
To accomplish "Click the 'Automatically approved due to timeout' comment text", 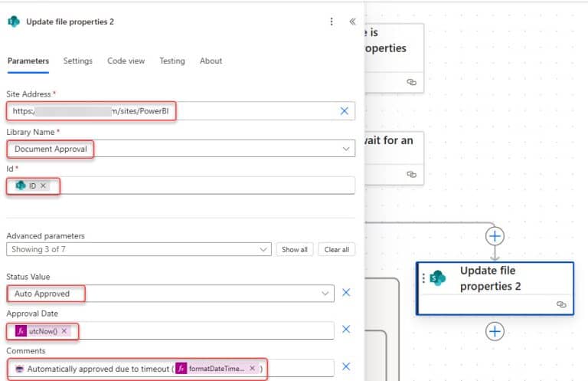I will click(98, 369).
